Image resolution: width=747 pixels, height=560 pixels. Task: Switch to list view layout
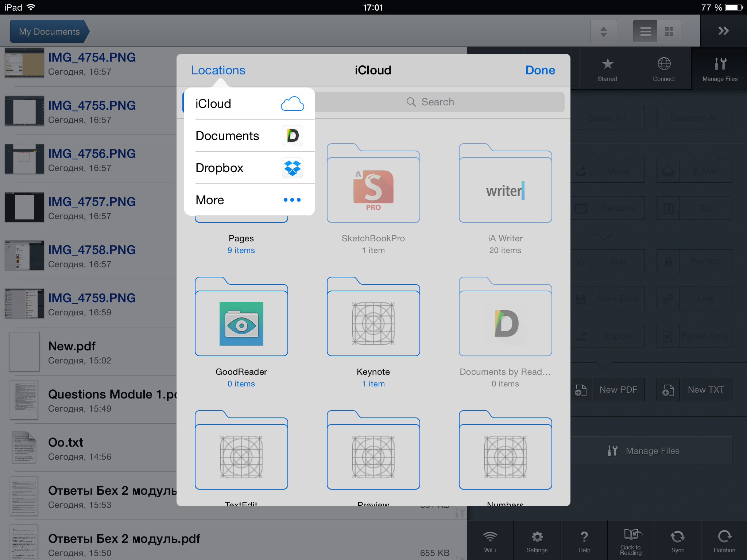[x=645, y=31]
